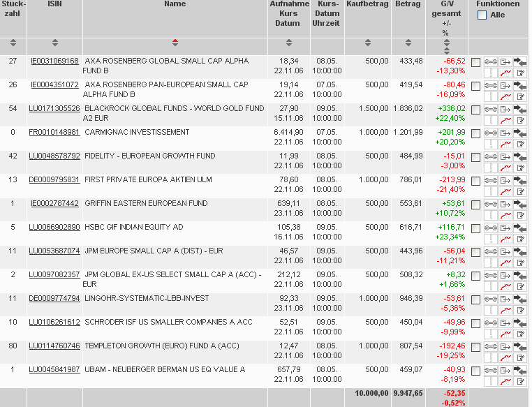Click trade arrows icon for HSBC GIF Indian Equity
This screenshot has width=532, height=407.
point(520,228)
